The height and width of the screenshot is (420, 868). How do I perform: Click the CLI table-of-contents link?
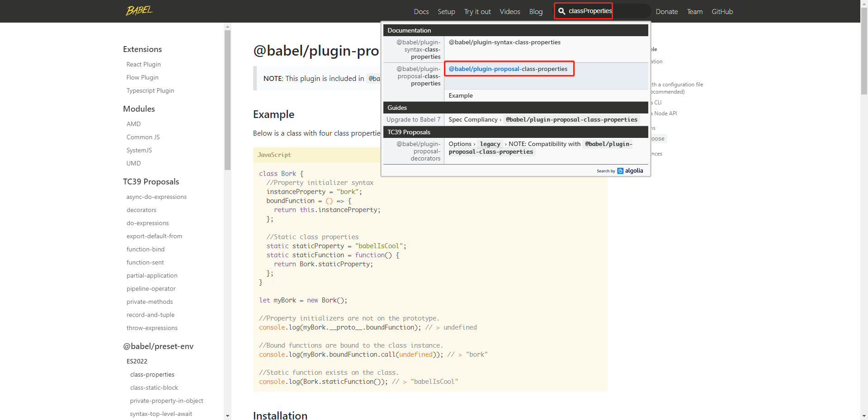(656, 103)
